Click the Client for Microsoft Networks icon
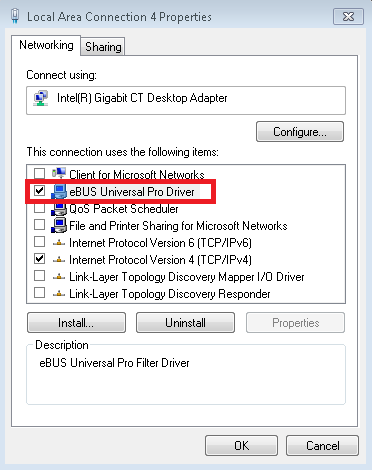The height and width of the screenshot is (470, 372). 59,174
